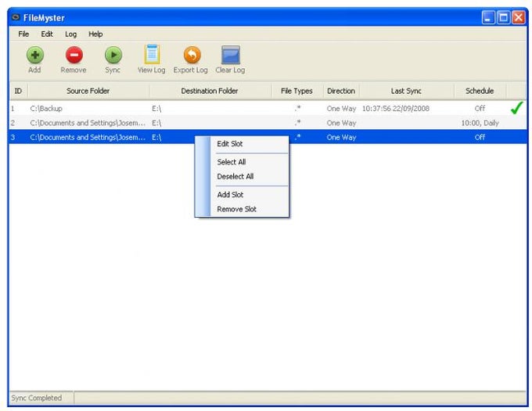The image size is (532, 411).
Task: Click 'Off' schedule in row 1
Action: [480, 108]
